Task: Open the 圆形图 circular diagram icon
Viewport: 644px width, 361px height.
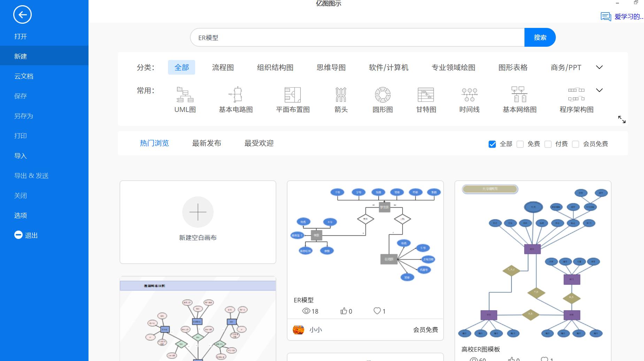Action: pos(382,99)
